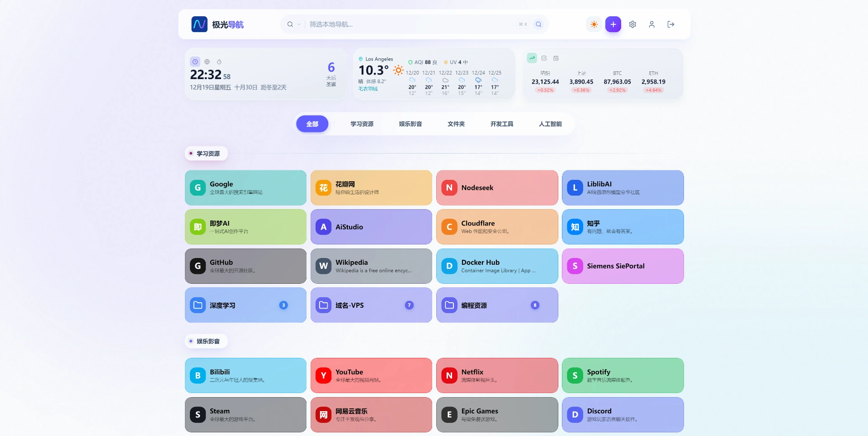868x436 pixels.
Task: Click the ETH price 2,958.19
Action: tap(653, 82)
